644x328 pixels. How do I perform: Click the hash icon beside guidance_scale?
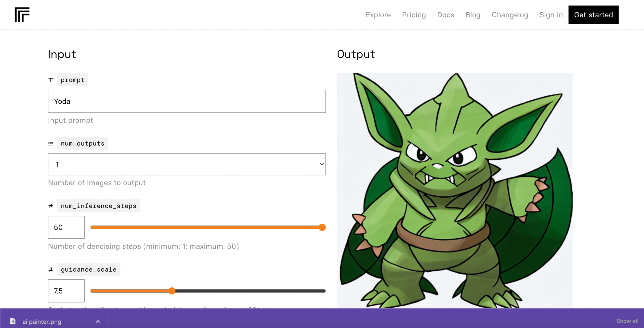point(51,270)
